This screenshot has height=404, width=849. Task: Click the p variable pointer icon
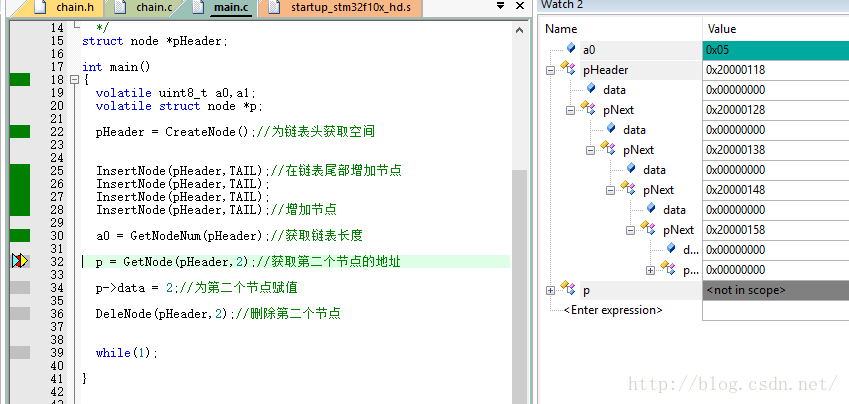point(568,289)
